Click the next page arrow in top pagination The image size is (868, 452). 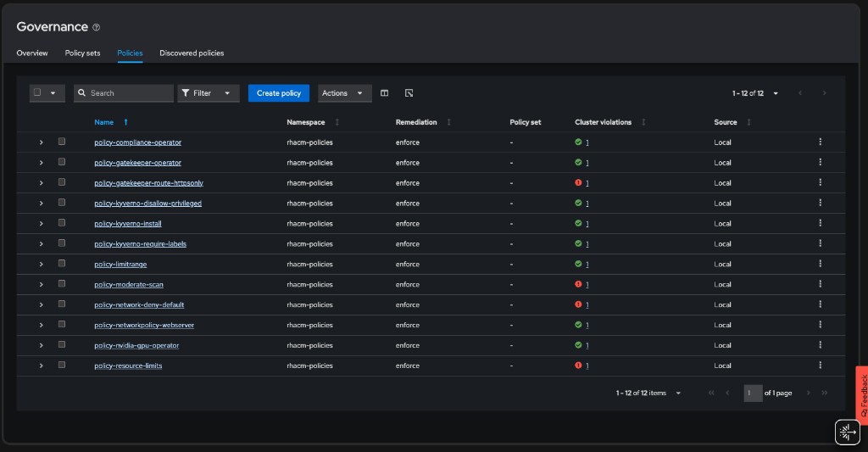[824, 93]
